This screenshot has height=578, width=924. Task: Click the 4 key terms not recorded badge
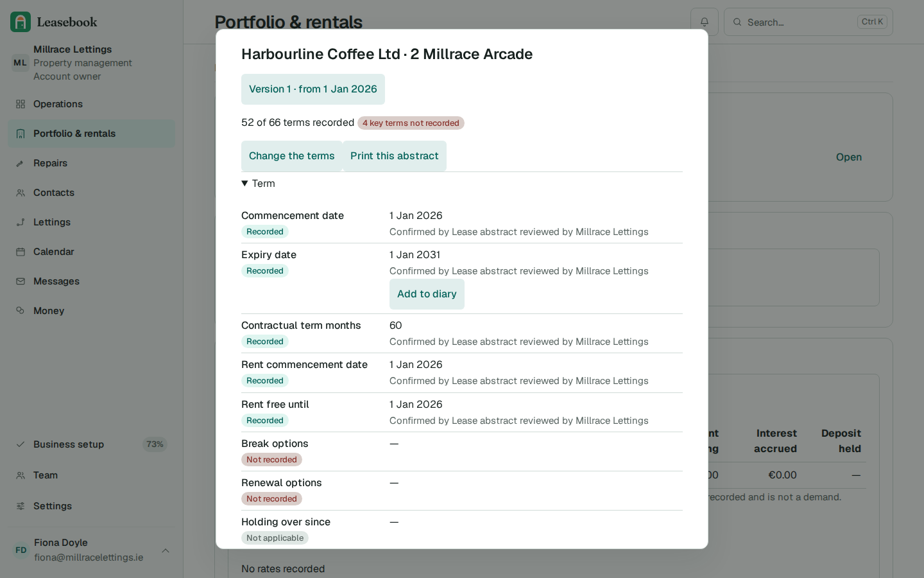[411, 123]
